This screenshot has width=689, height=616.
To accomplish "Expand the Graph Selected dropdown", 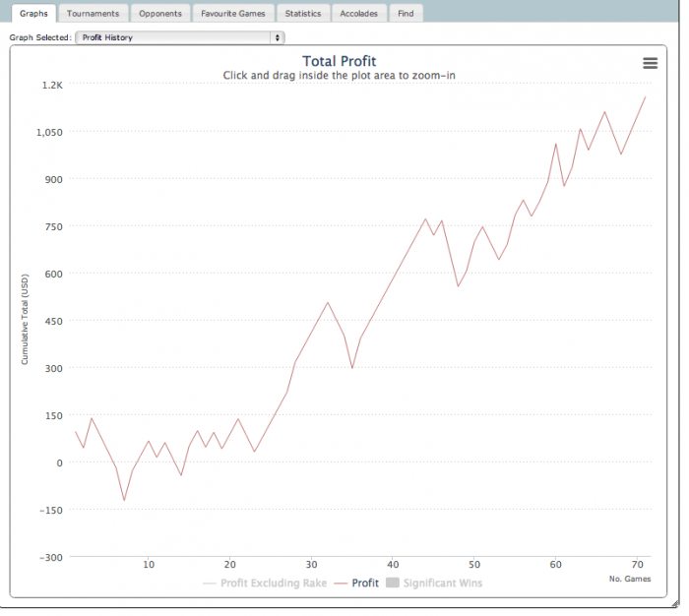I will point(180,37).
